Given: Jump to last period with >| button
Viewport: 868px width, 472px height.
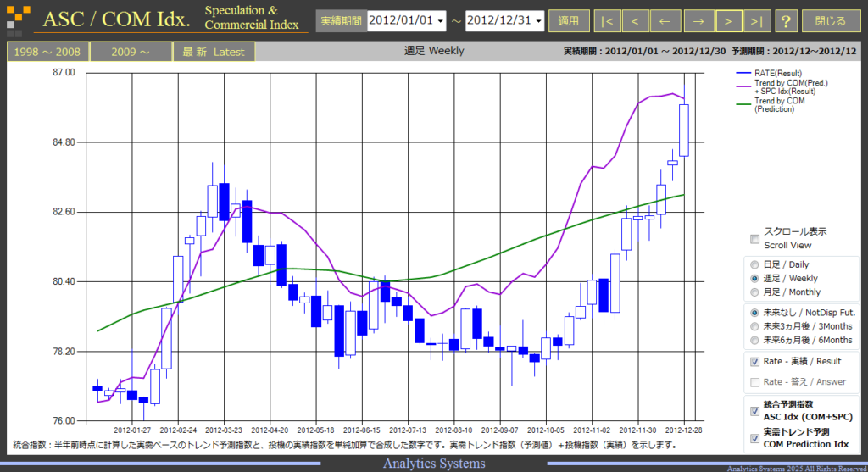Looking at the screenshot, I should pyautogui.click(x=756, y=21).
